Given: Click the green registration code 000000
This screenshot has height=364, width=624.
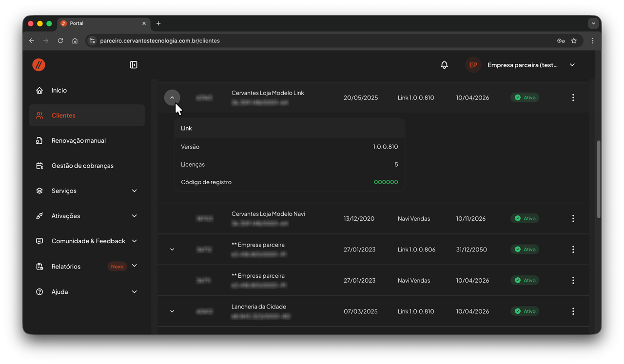Looking at the screenshot, I should (x=386, y=182).
